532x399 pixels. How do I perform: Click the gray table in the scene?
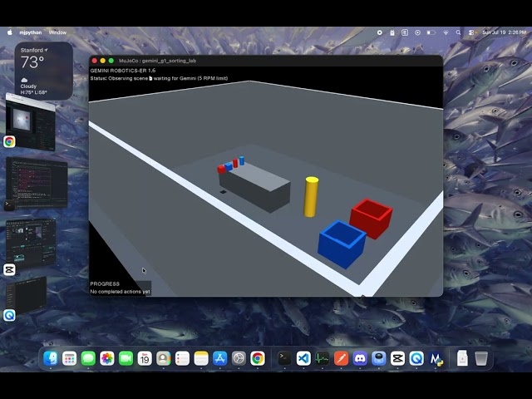pos(255,187)
